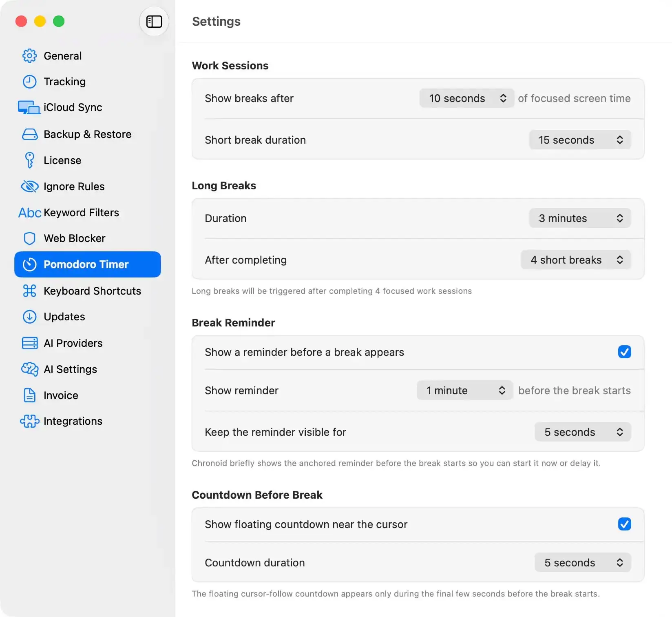Screen dimensions: 672x617
Task: Click the Break Reminder heading
Action: pos(233,323)
